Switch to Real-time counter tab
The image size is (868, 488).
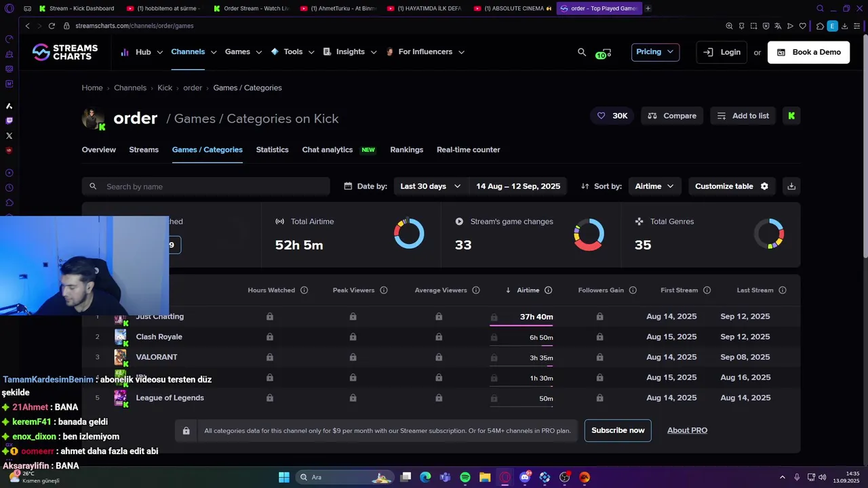click(x=468, y=150)
